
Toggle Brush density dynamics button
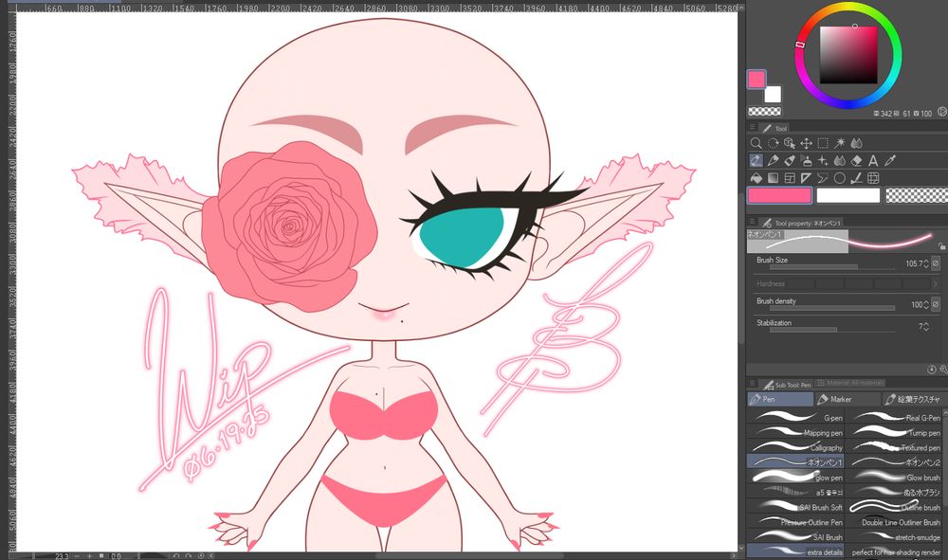pos(936,304)
